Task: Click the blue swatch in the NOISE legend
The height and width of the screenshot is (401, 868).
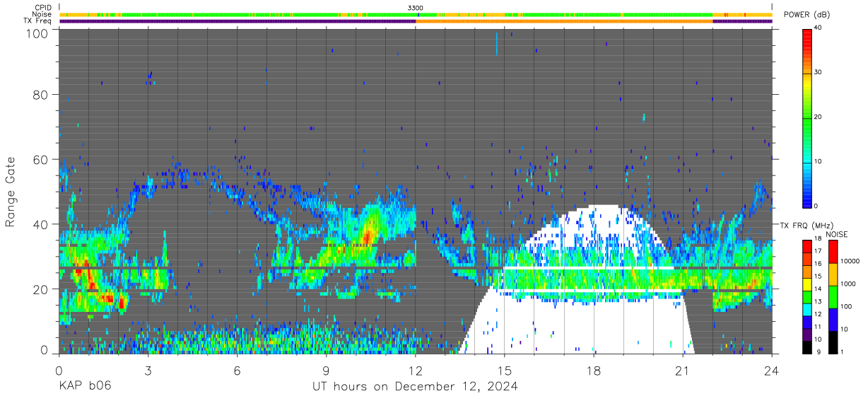Action: click(x=833, y=318)
